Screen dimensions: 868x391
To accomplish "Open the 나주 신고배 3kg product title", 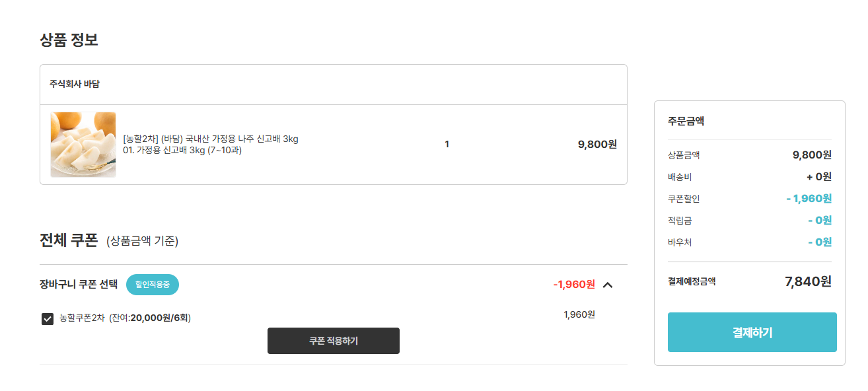I will 211,139.
